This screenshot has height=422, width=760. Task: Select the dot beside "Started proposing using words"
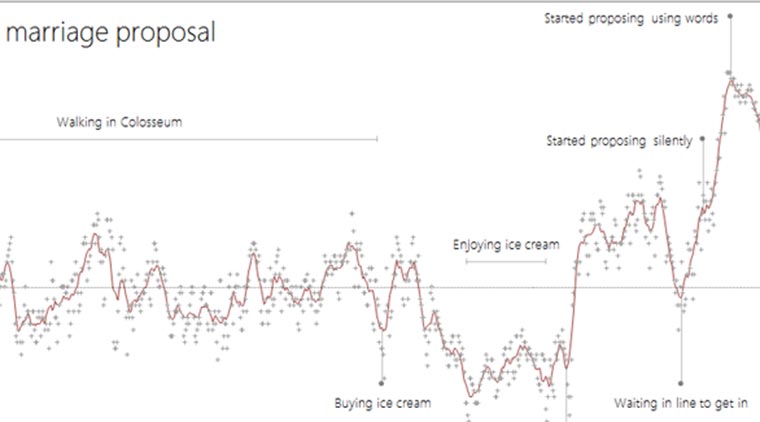tap(730, 16)
